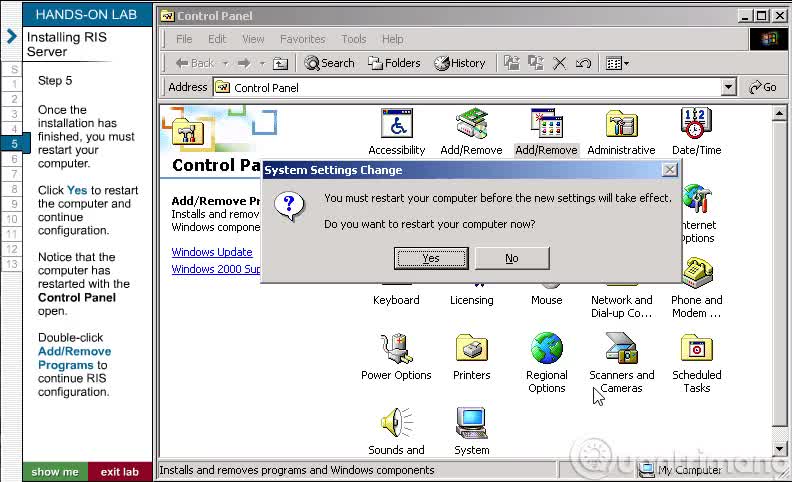The width and height of the screenshot is (792, 482).
Task: Click the scroll up arrow
Action: [779, 114]
